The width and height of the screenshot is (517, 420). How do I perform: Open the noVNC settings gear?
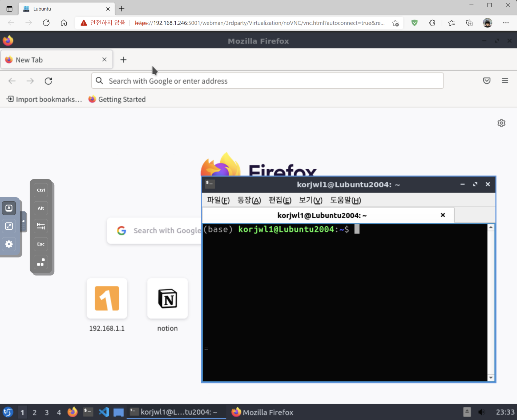[9, 244]
